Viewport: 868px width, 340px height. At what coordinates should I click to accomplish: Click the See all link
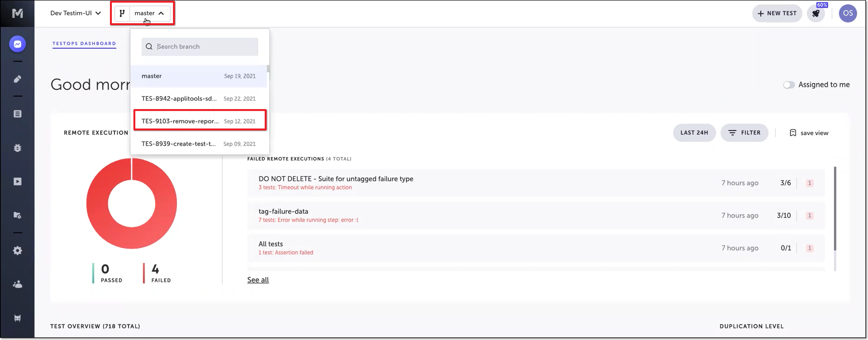[258, 280]
